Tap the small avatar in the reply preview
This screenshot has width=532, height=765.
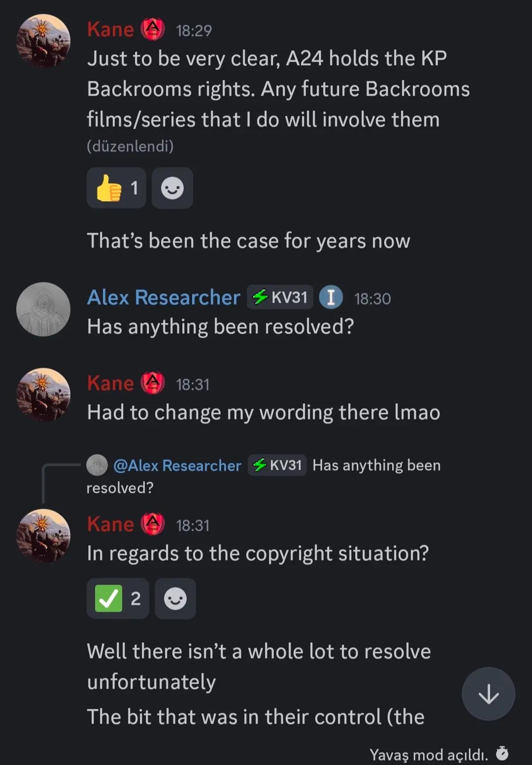(x=97, y=465)
